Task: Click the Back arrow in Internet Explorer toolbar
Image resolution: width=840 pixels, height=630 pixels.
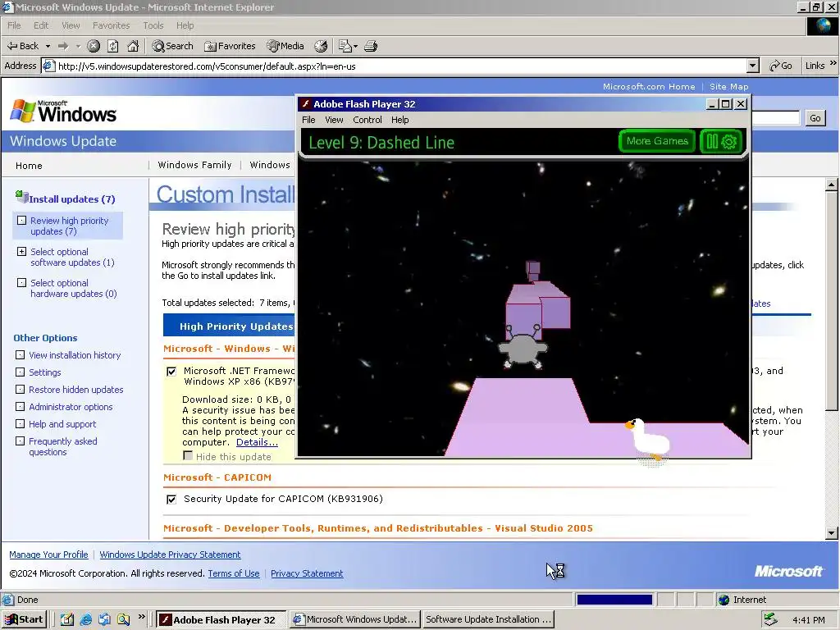Action: (x=22, y=46)
